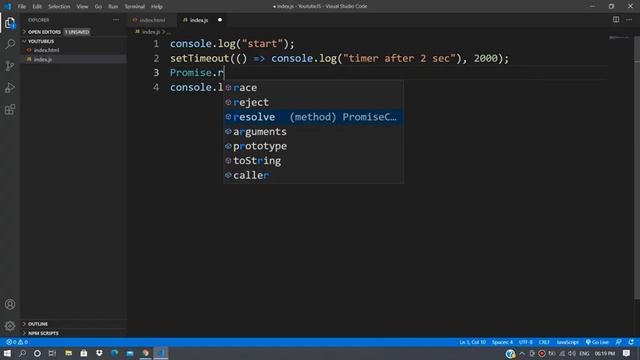
Task: Click the VS Code logo icon
Action: click(8, 6)
